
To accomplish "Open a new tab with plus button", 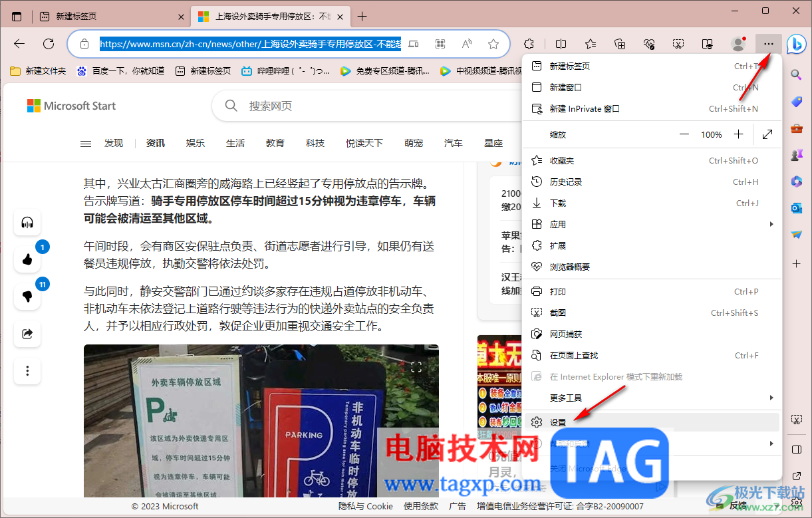I will click(362, 17).
